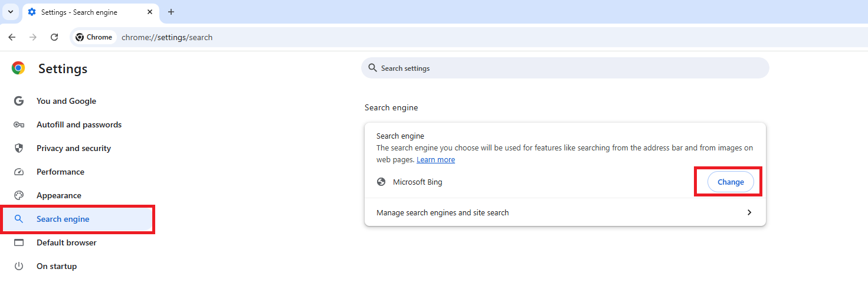Click the forward navigation arrow
868x282 pixels.
[33, 37]
